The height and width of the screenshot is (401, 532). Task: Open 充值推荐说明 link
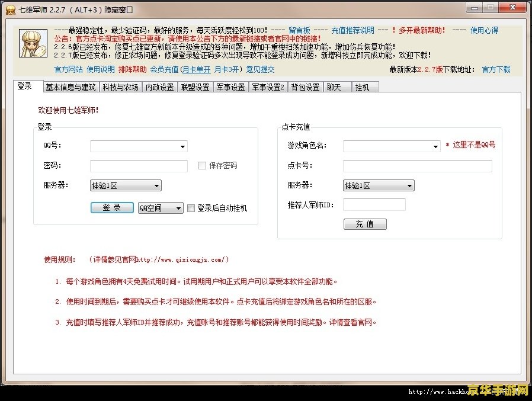[352, 30]
